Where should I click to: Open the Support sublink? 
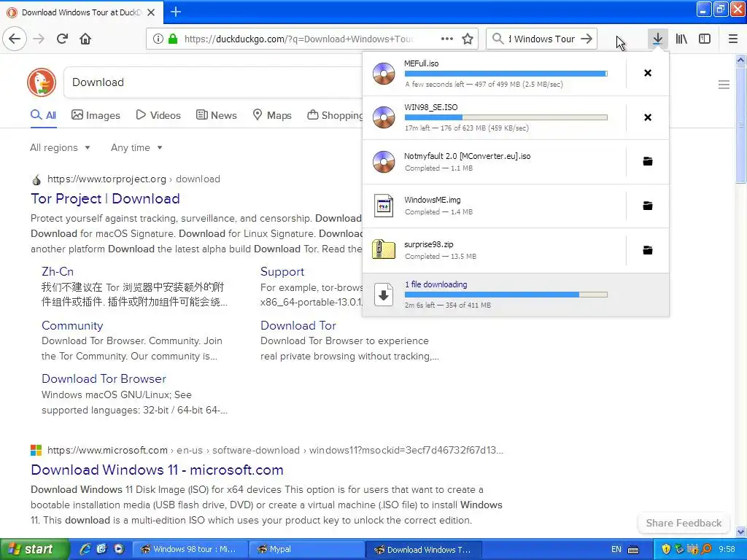[282, 271]
